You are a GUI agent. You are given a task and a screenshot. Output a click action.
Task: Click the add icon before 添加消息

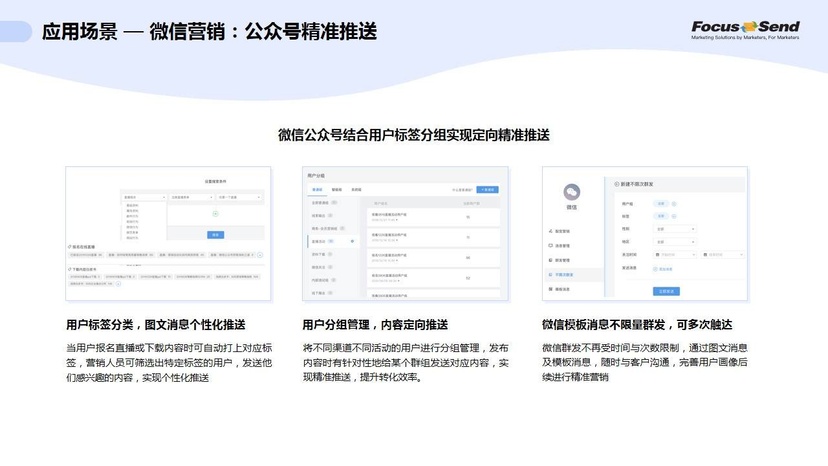pos(655,269)
